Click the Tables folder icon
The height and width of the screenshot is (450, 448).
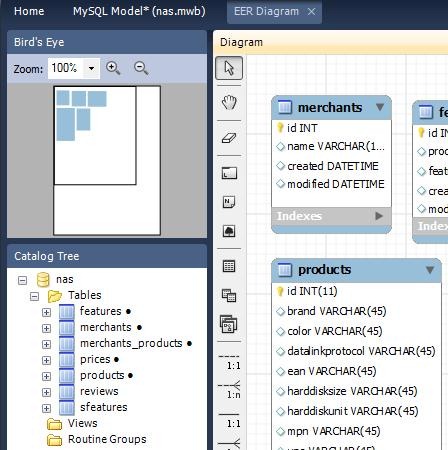pyautogui.click(x=55, y=296)
